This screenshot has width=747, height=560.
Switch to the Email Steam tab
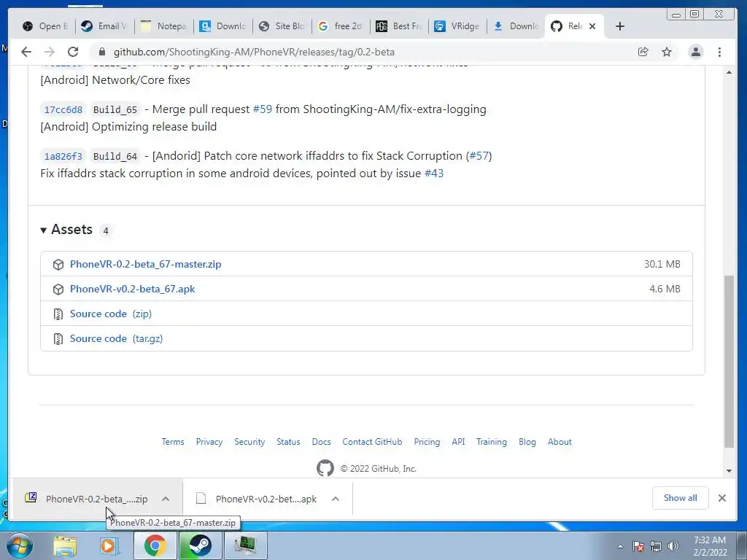coord(104,26)
